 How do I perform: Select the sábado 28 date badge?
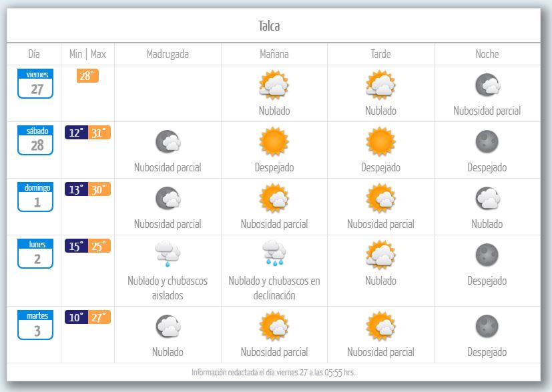coord(35,140)
